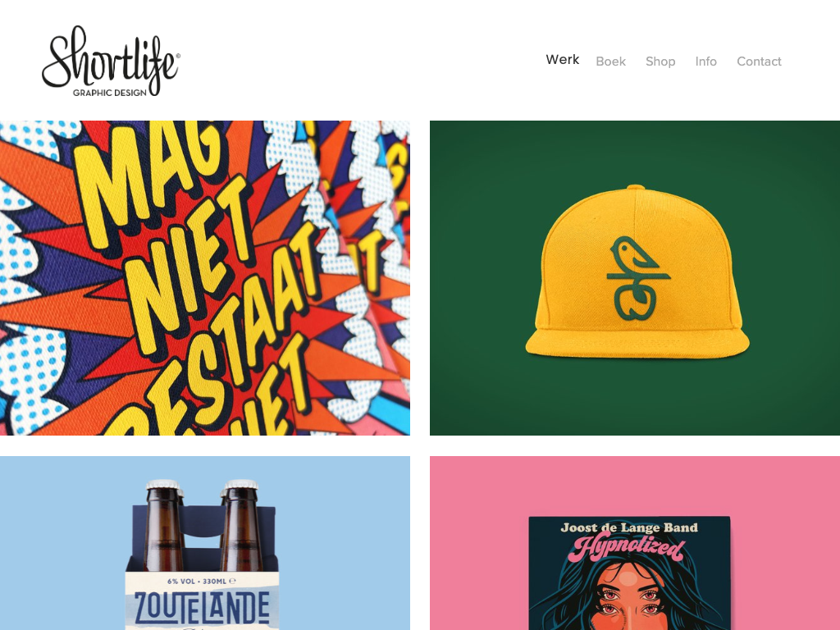840x630 pixels.
Task: Open the Mag Niet Bestaat Niet project
Action: coord(204,277)
